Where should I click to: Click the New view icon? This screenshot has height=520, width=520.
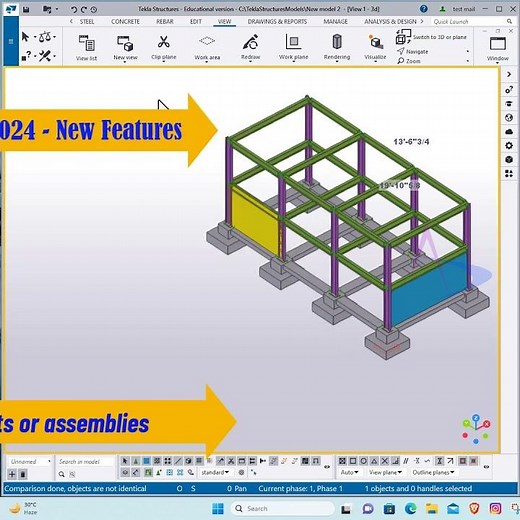[125, 44]
